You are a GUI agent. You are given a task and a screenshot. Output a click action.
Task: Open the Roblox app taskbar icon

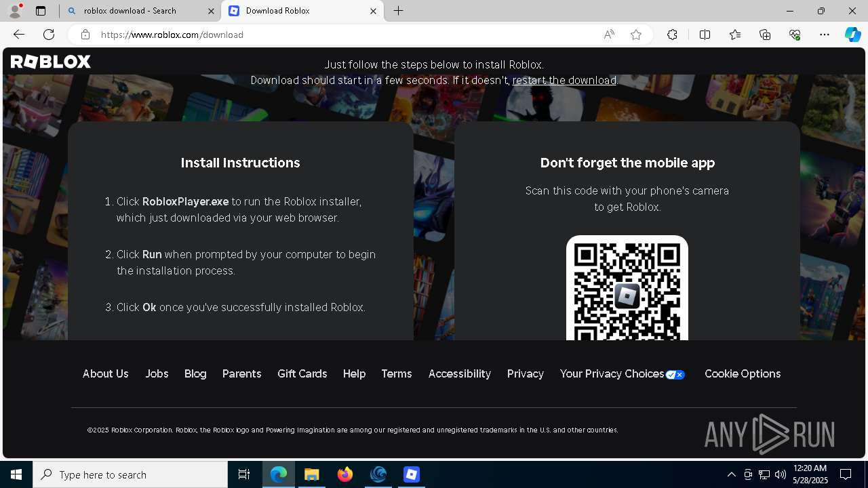click(x=412, y=474)
